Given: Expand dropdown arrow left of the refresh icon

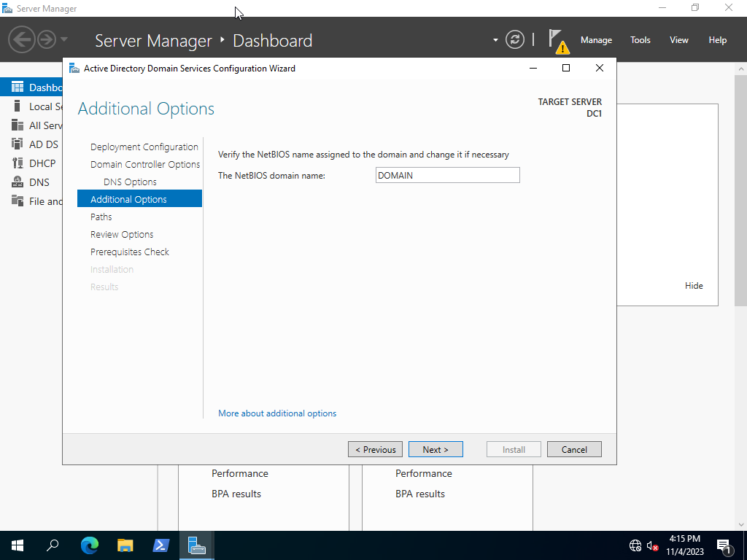Looking at the screenshot, I should [x=495, y=40].
